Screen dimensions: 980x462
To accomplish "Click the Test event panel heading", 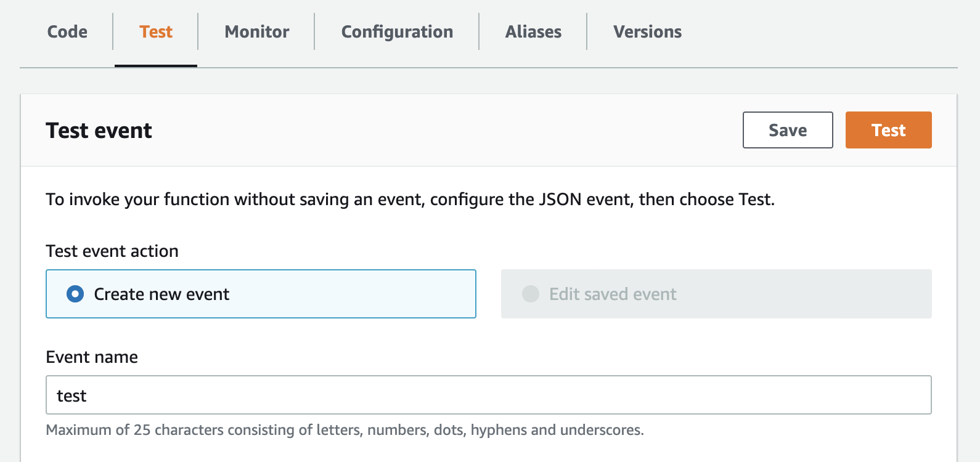I will [99, 131].
